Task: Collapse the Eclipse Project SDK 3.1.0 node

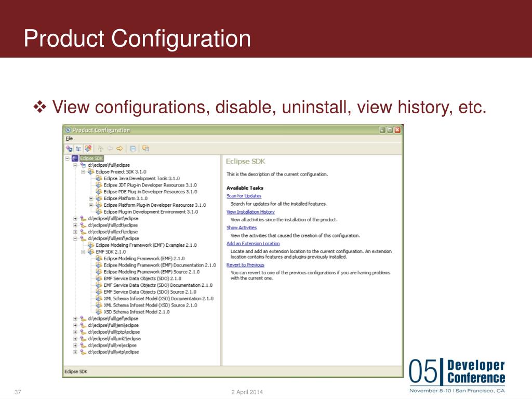Action: tap(83, 171)
